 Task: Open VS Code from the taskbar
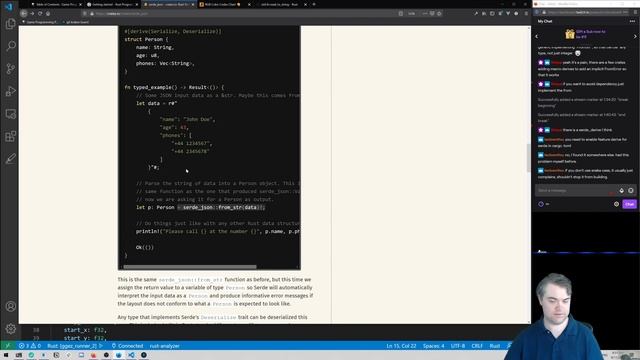tap(131, 355)
